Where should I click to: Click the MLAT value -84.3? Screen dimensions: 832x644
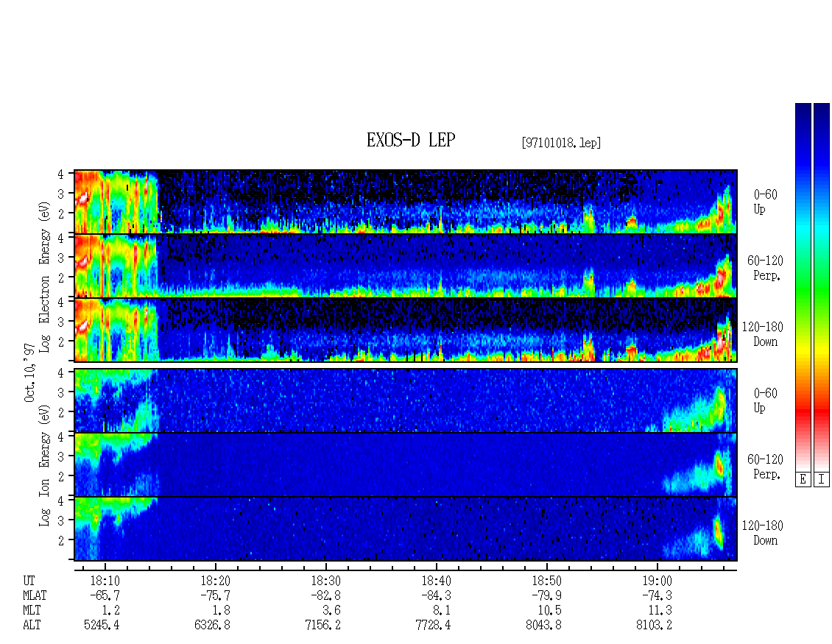(436, 595)
